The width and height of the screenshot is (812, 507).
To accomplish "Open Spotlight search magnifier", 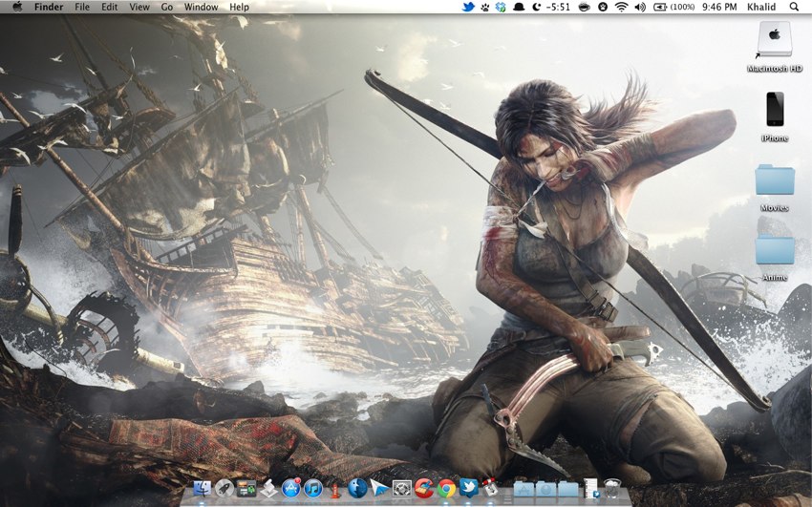I will [x=794, y=8].
